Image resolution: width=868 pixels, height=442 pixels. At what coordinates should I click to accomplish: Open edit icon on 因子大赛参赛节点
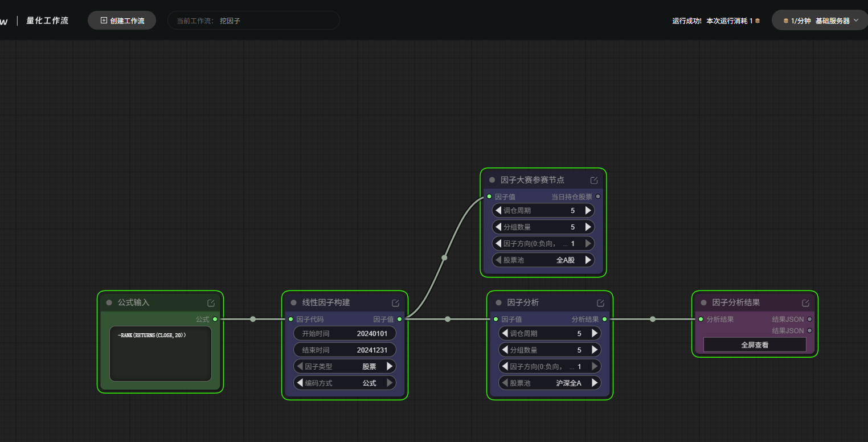pyautogui.click(x=594, y=180)
